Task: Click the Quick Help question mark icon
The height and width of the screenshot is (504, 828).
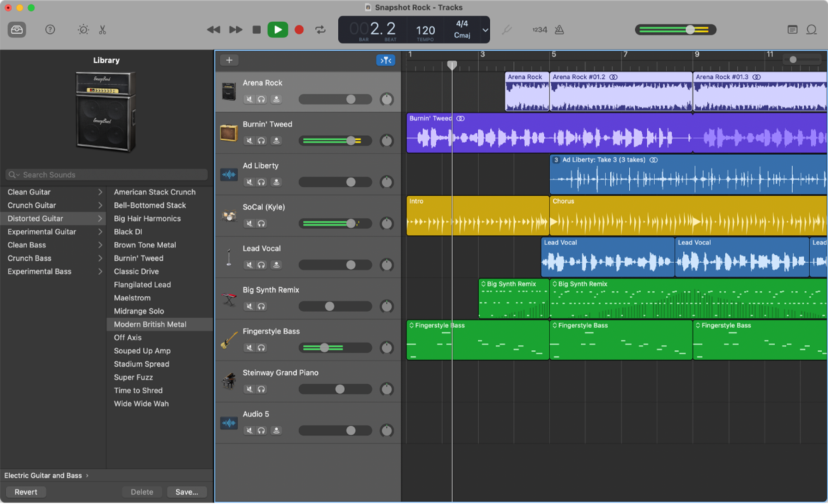Action: point(50,29)
